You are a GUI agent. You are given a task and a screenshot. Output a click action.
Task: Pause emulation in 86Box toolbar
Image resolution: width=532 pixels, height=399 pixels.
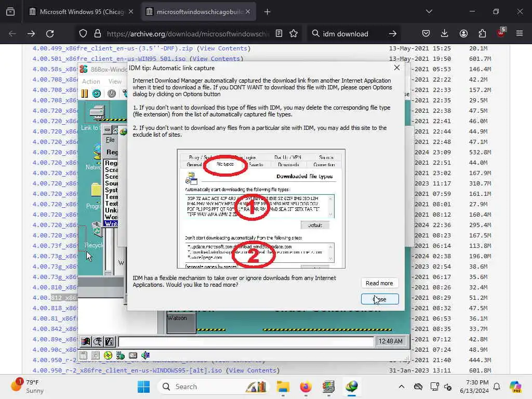tap(85, 94)
